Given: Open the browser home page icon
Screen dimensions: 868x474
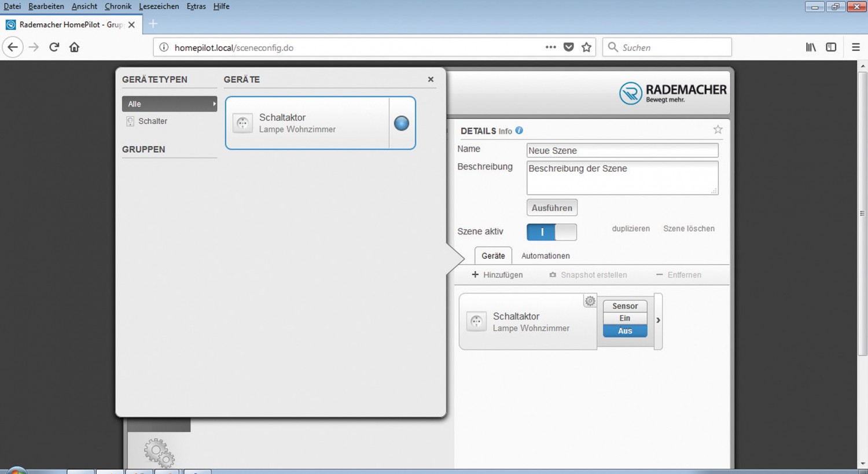Looking at the screenshot, I should click(74, 47).
